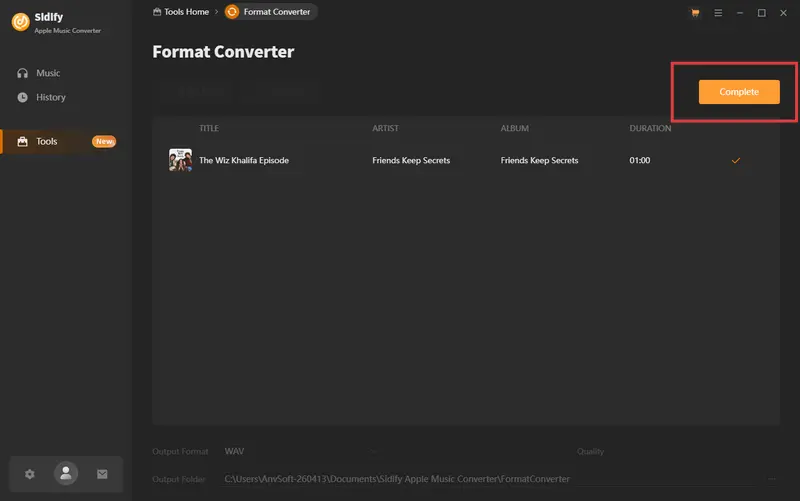Click the Format Converter page heading
Viewport: 800px width, 501px height.
pyautogui.click(x=223, y=52)
